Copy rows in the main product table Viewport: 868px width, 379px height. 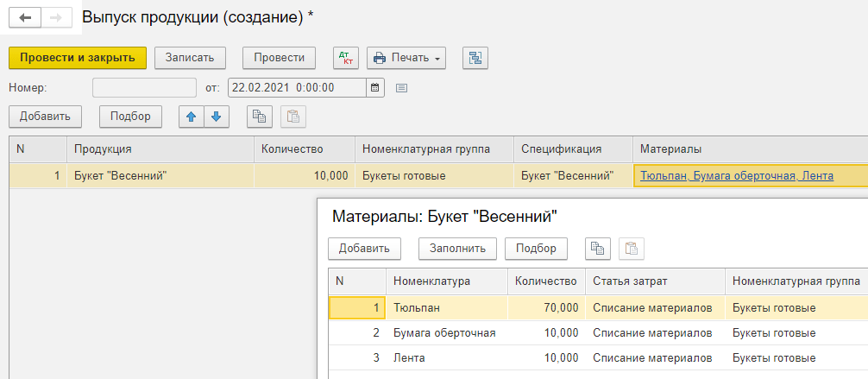tap(260, 117)
